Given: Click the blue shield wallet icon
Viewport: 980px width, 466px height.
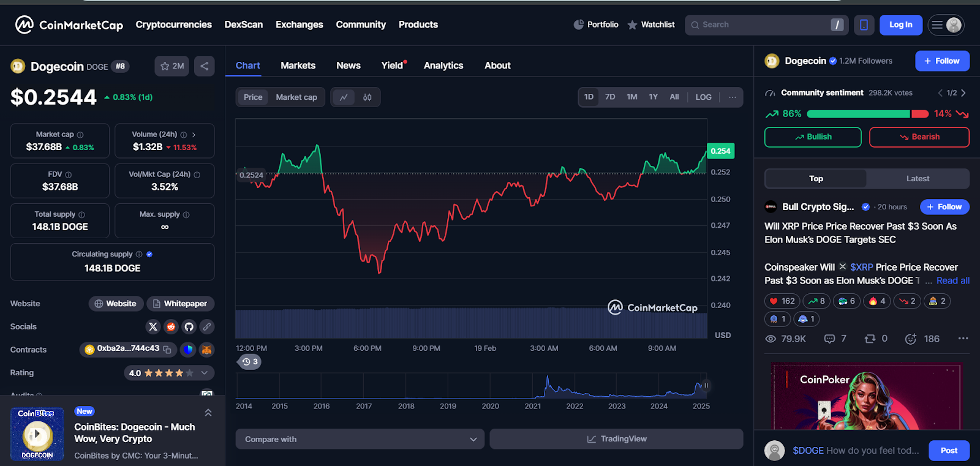Looking at the screenshot, I should point(188,350).
